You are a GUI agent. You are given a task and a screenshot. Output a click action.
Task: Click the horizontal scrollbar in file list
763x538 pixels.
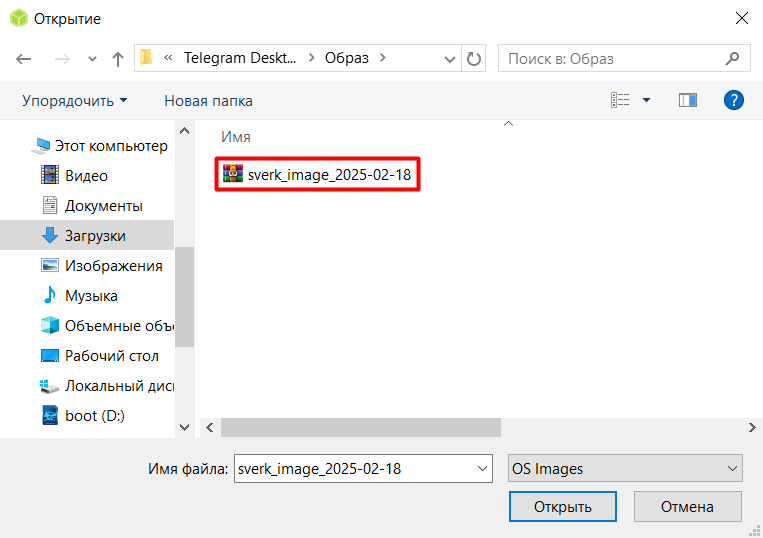[x=360, y=427]
